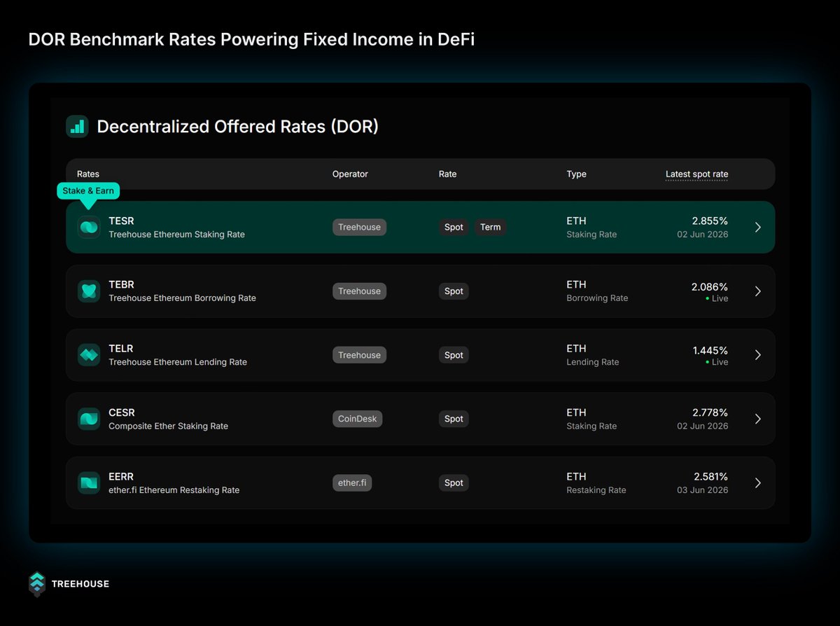Screen dimensions: 840x626
Task: Expand the TELR row chevron
Action: pos(757,355)
